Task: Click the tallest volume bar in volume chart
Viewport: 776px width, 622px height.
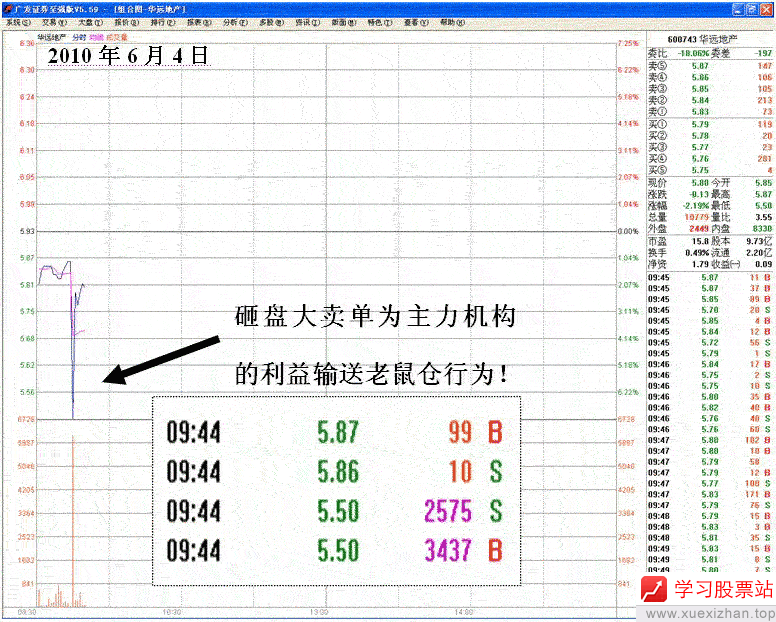Action: (x=73, y=521)
